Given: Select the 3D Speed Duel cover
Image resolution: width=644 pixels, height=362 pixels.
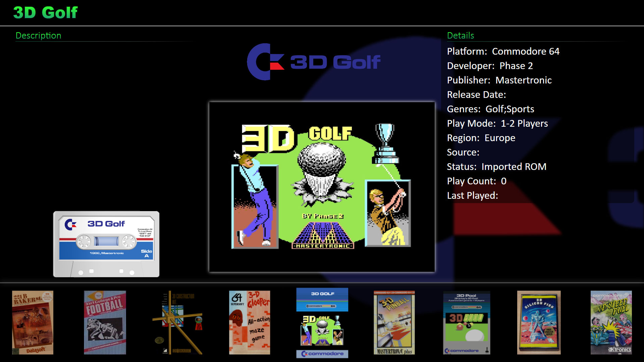Looking at the screenshot, I should pos(611,322).
